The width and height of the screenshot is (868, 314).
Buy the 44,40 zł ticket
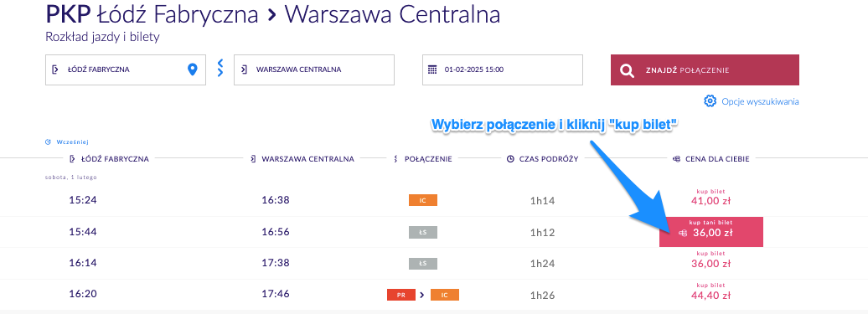tap(710, 291)
